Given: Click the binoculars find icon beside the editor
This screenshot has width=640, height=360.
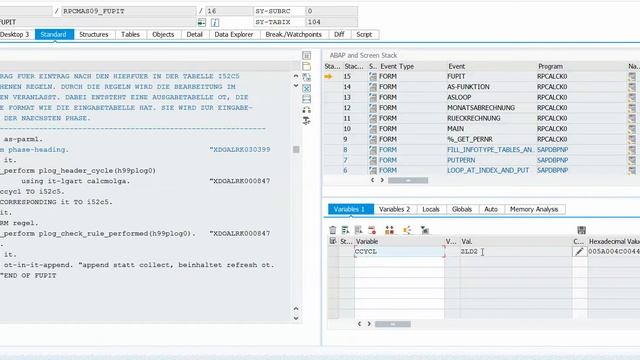Looking at the screenshot, I should click(307, 110).
